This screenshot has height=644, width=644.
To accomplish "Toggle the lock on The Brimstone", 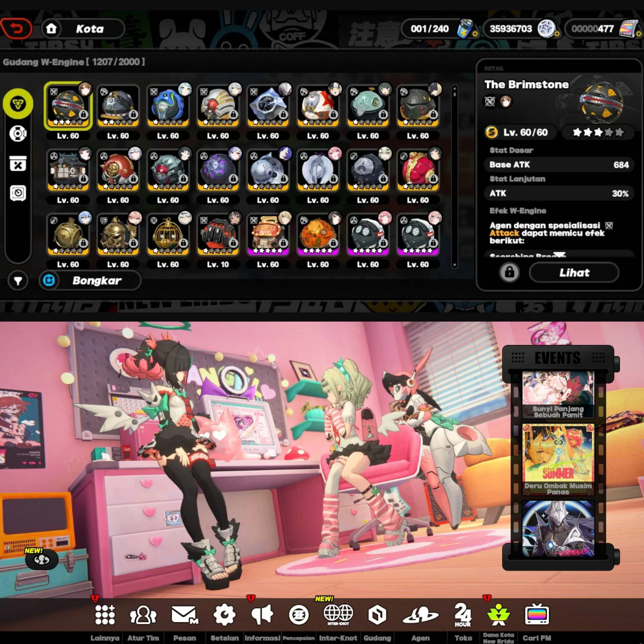I will 509,272.
